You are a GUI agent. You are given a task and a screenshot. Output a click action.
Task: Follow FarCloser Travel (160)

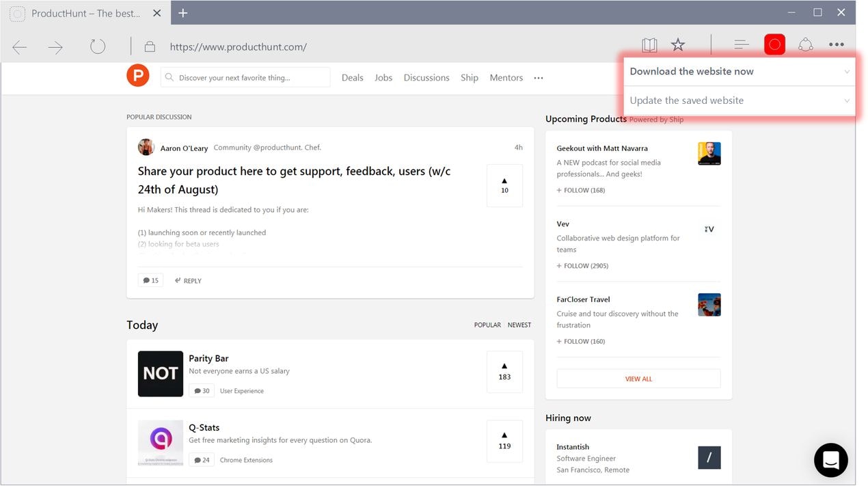point(581,341)
